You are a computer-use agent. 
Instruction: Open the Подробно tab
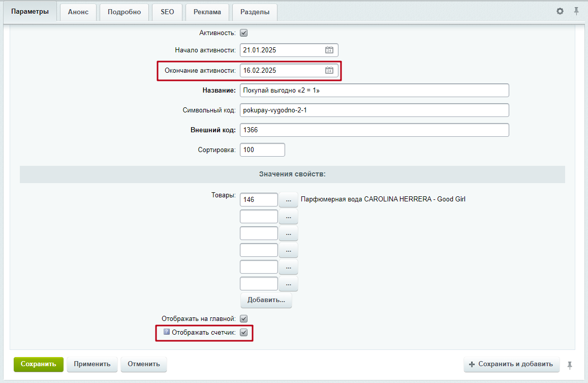click(124, 12)
